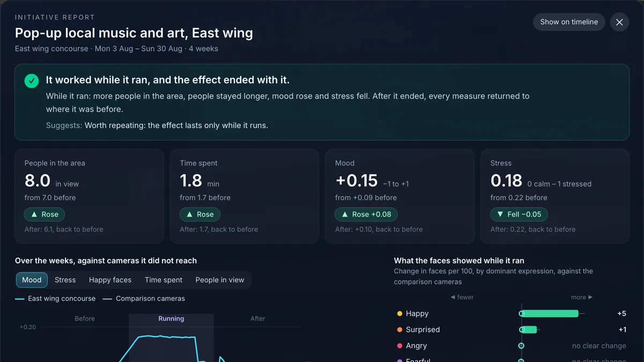Image resolution: width=644 pixels, height=362 pixels.
Task: Click the Happy +5 green bar
Action: pos(550,314)
